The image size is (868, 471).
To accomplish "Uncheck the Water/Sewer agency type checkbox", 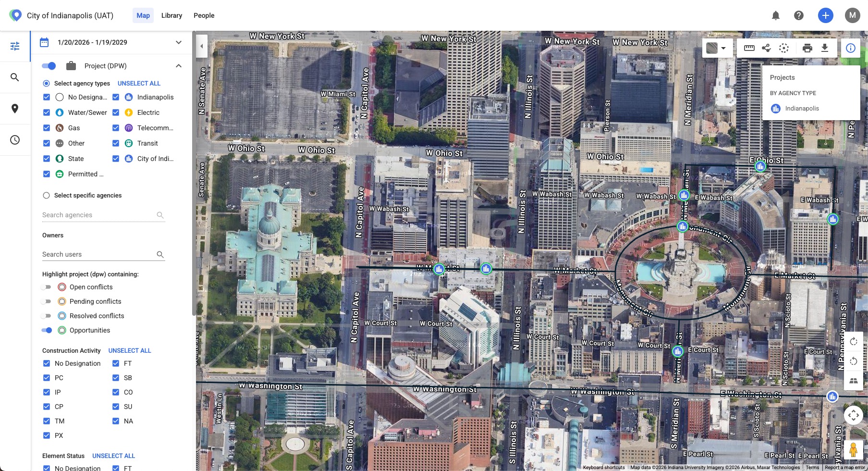I will point(47,112).
